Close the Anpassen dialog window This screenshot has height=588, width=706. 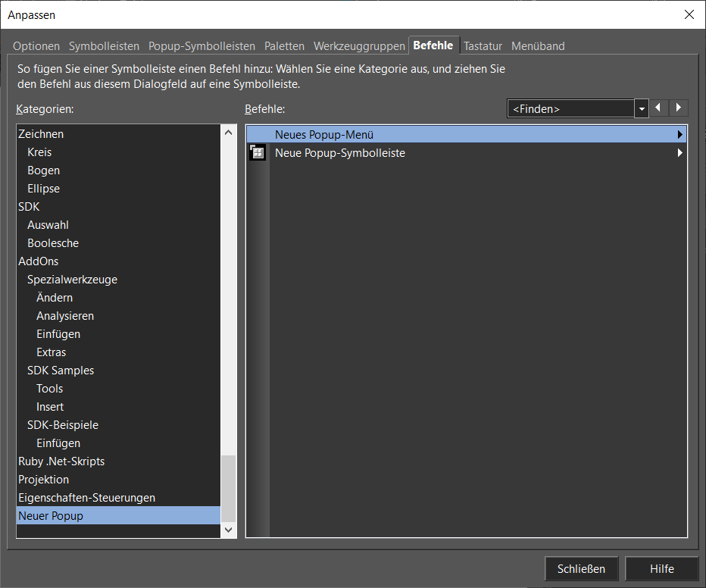click(x=689, y=14)
